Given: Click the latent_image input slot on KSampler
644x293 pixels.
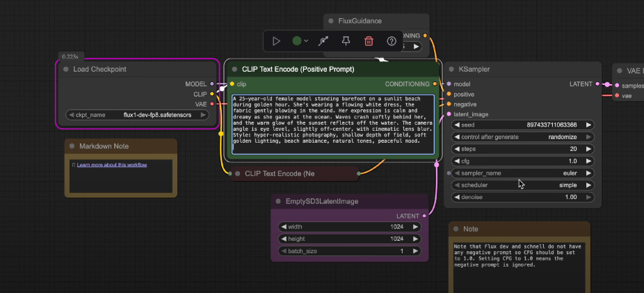Looking at the screenshot, I should coord(449,114).
